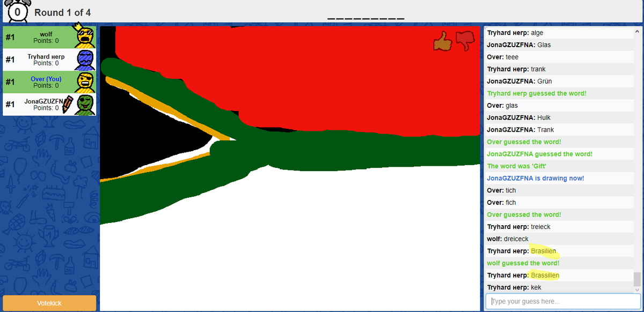This screenshot has height=312, width=644.
Task: Click Tryhard herp's message 'trank'
Action: pyautogui.click(x=538, y=69)
